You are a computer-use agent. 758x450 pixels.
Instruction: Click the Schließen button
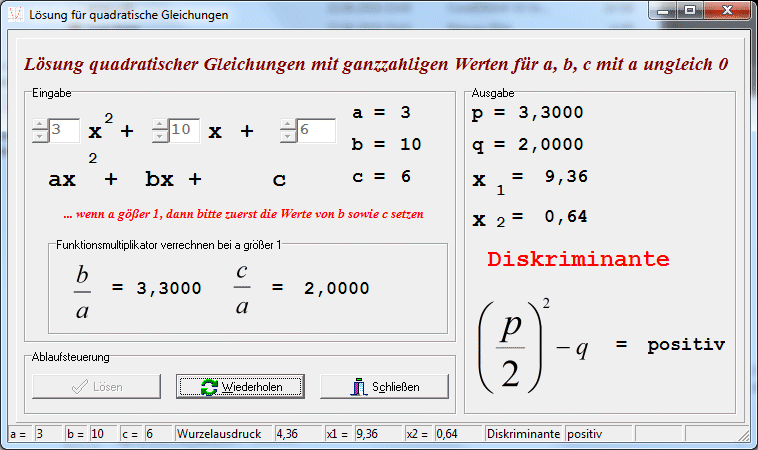(x=384, y=386)
